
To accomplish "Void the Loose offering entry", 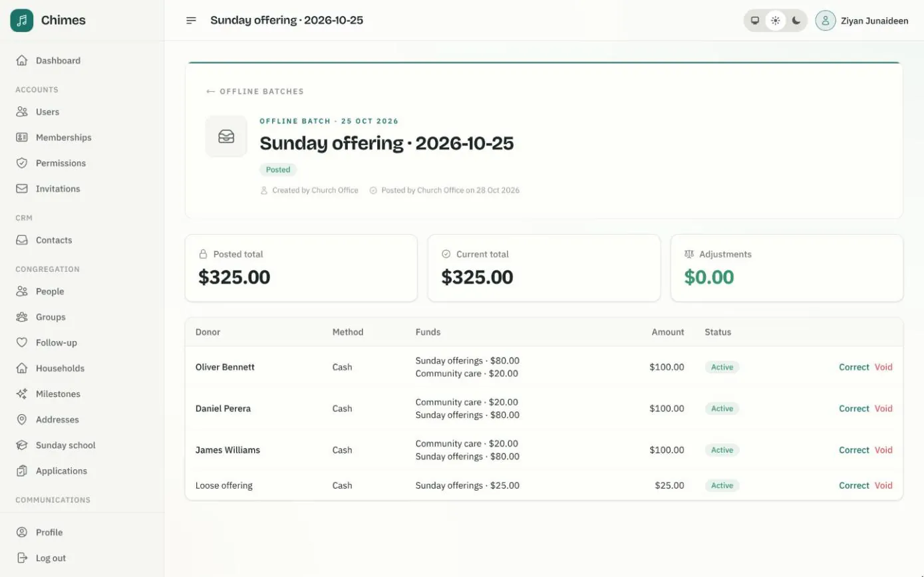I will [x=883, y=485].
